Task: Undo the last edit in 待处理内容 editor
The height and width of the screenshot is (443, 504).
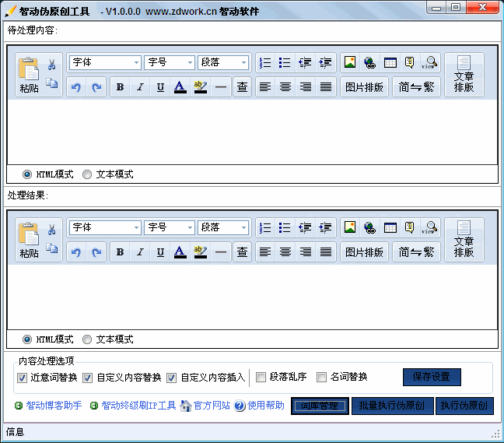Action: [76, 87]
